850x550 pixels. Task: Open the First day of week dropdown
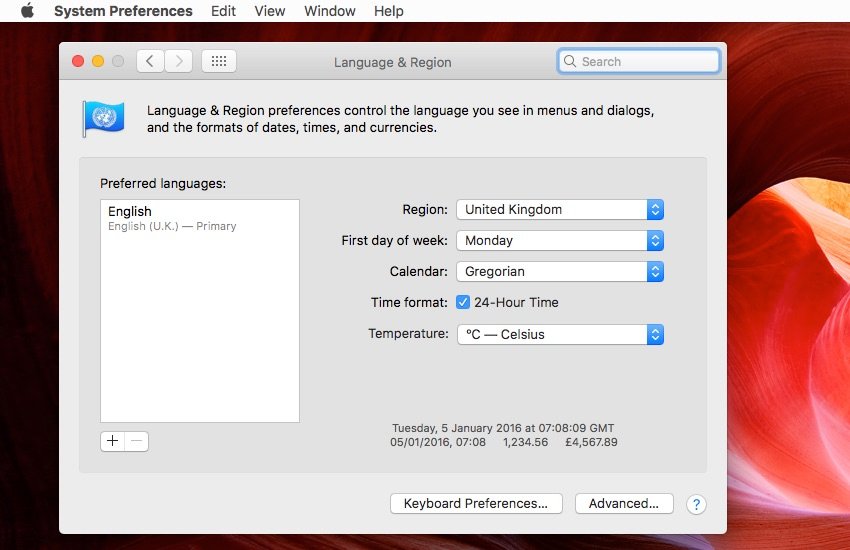click(560, 241)
